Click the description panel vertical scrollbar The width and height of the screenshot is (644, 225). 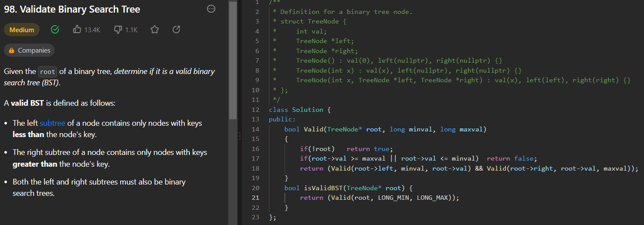(x=232, y=59)
